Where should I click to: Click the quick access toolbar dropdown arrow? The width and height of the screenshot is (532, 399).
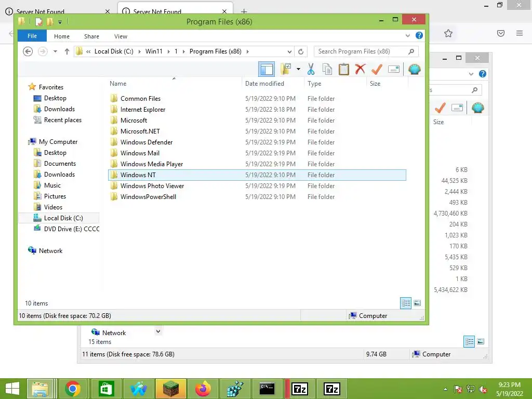60,22
